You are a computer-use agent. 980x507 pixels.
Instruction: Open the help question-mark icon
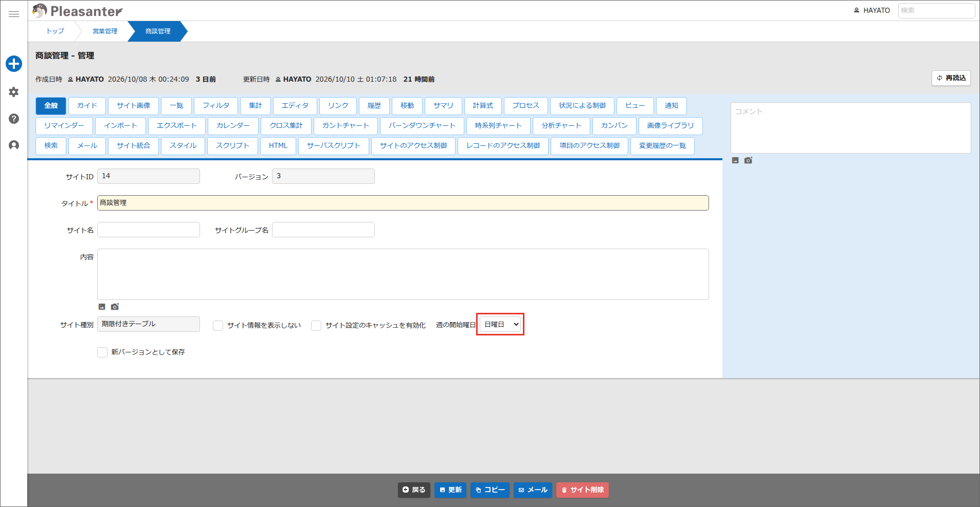[x=14, y=119]
